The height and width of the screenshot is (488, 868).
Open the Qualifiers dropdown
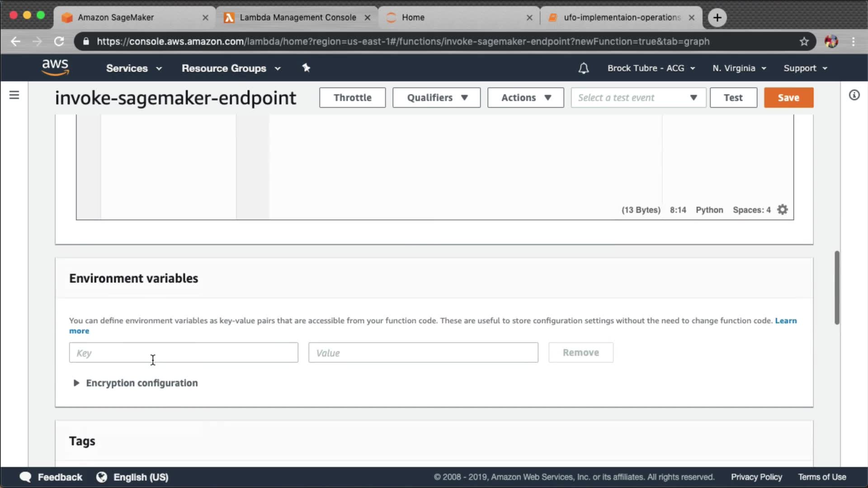click(x=436, y=98)
